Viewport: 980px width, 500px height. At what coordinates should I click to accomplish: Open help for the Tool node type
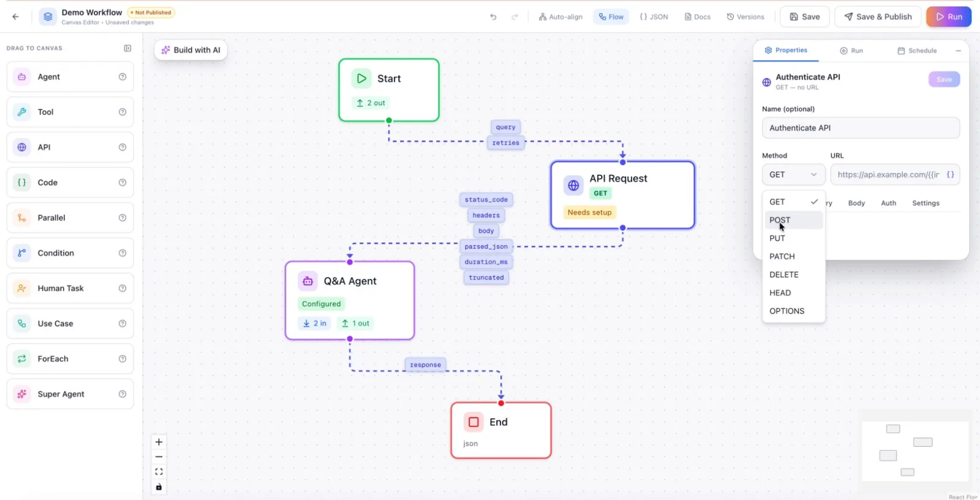pyautogui.click(x=123, y=112)
